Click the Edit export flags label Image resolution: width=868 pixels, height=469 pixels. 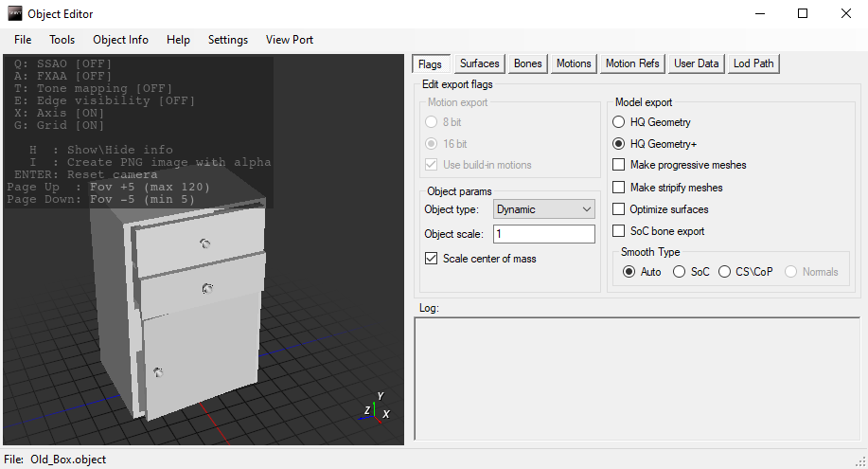[457, 84]
